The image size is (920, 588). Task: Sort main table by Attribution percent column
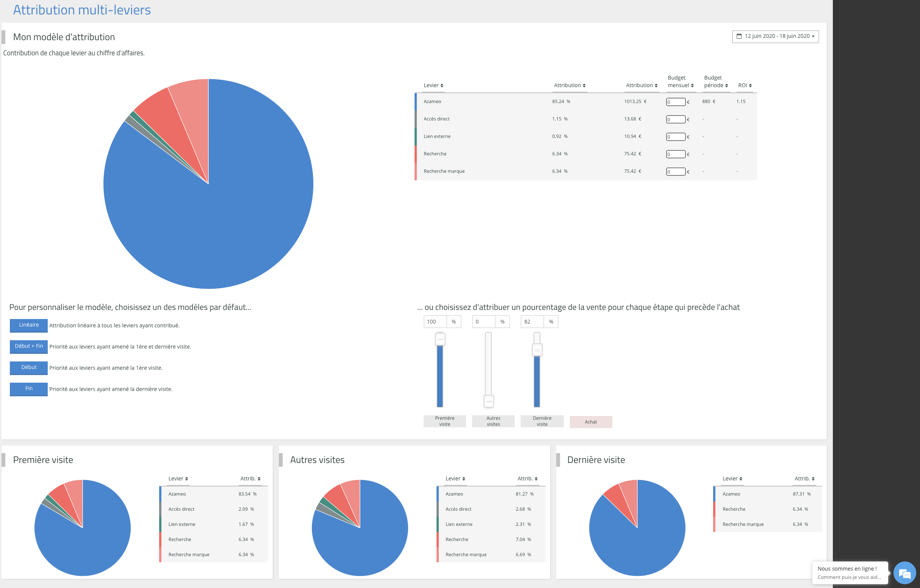pos(570,85)
